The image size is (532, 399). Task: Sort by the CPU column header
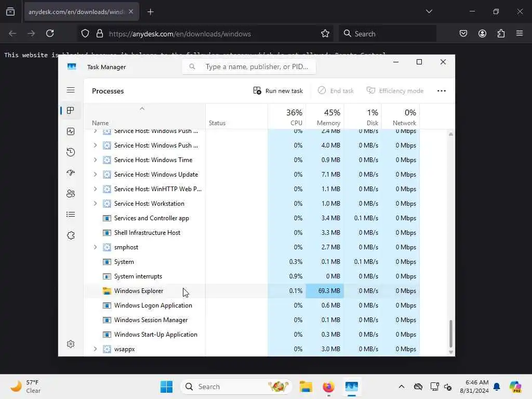click(287, 116)
